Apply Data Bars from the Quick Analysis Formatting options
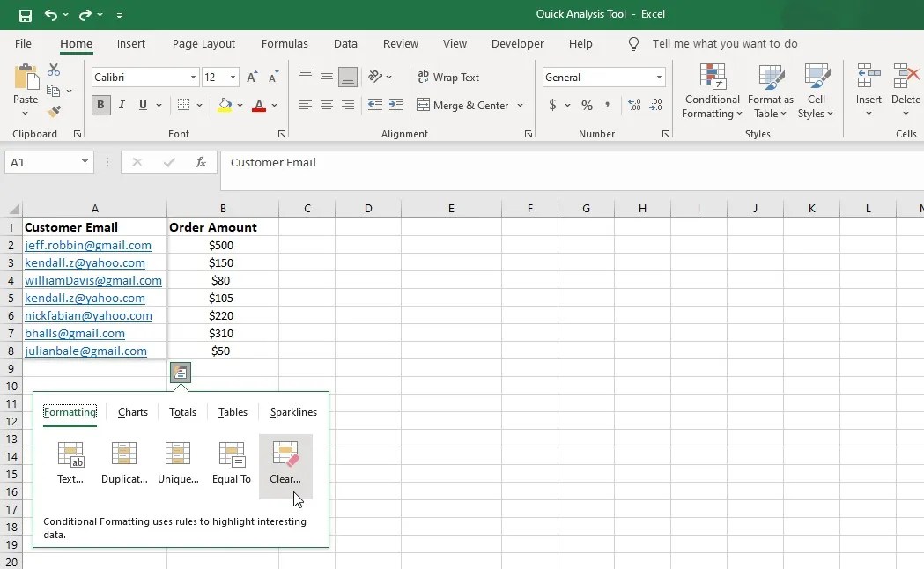Viewport: 924px width, 569px height. coord(70,461)
